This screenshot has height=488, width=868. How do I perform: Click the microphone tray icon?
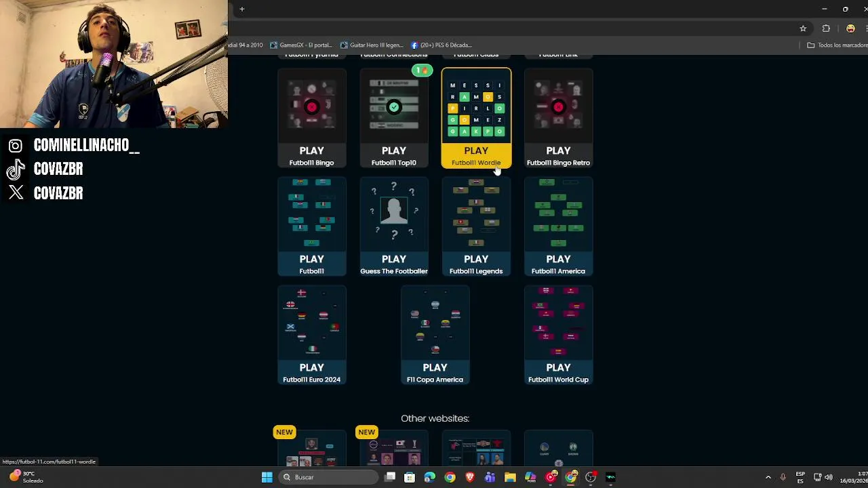click(x=783, y=477)
